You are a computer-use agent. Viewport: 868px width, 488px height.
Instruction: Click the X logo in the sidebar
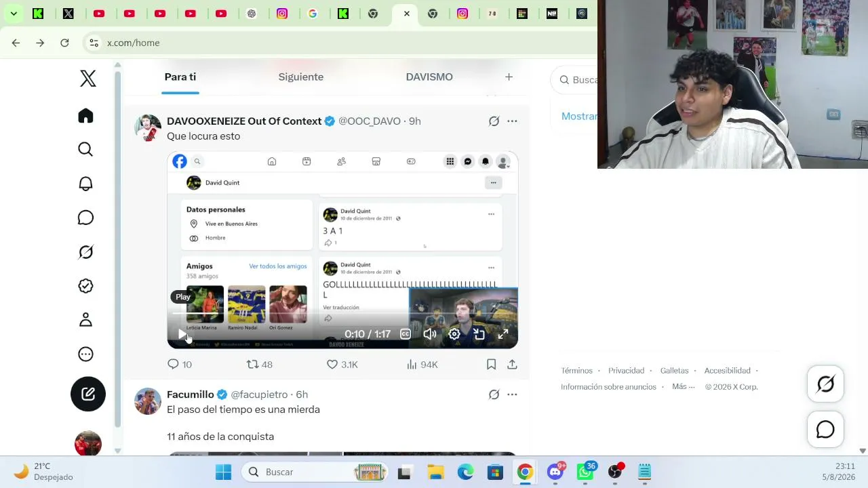pos(87,79)
